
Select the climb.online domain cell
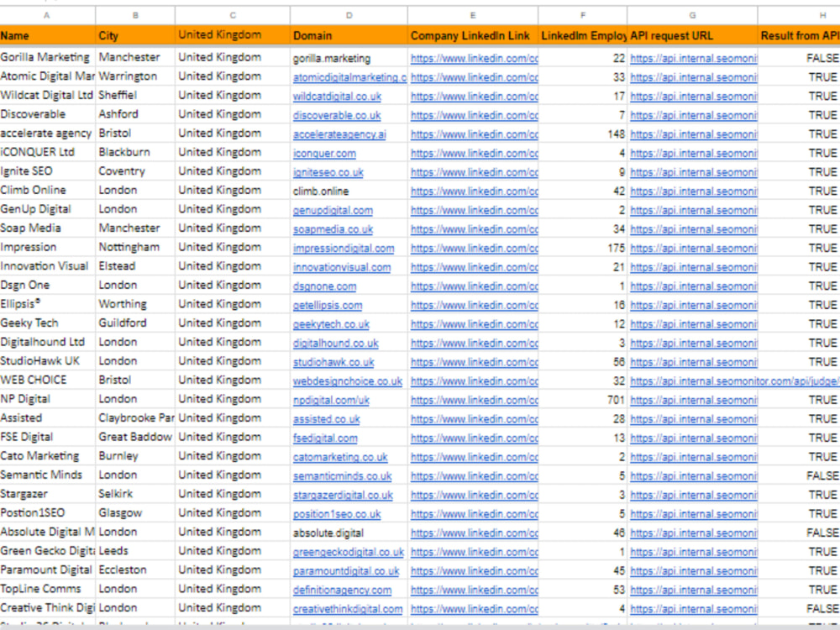pyautogui.click(x=349, y=191)
